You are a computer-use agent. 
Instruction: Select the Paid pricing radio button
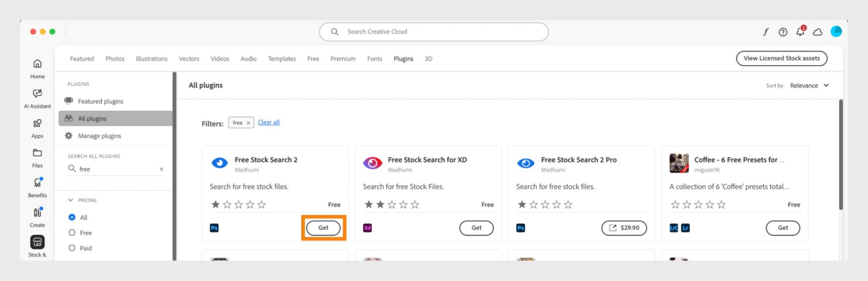pos(72,248)
